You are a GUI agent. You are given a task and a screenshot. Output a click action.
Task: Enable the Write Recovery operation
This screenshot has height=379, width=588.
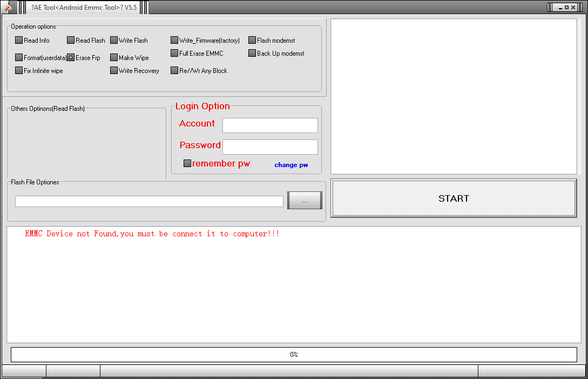(114, 70)
